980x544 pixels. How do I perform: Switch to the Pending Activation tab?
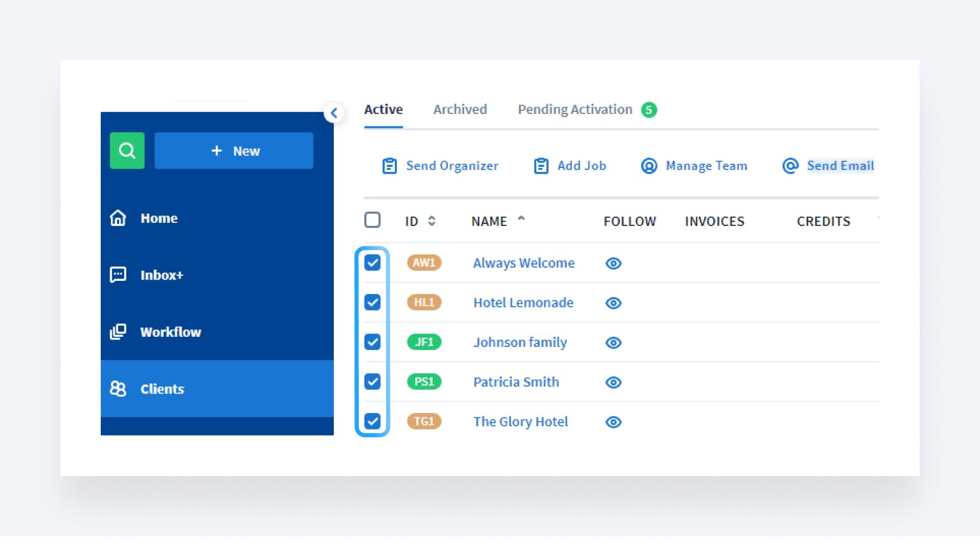click(574, 110)
